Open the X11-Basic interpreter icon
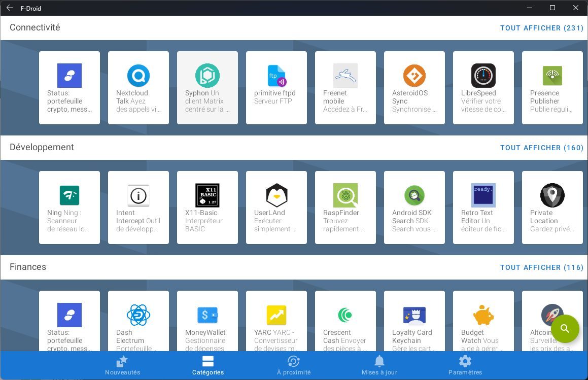 [x=207, y=195]
